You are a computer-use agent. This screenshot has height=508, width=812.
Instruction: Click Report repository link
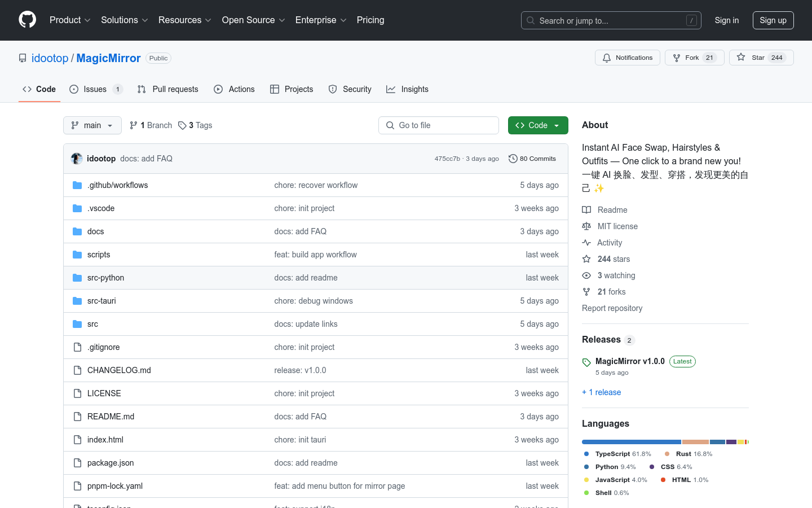click(x=612, y=308)
